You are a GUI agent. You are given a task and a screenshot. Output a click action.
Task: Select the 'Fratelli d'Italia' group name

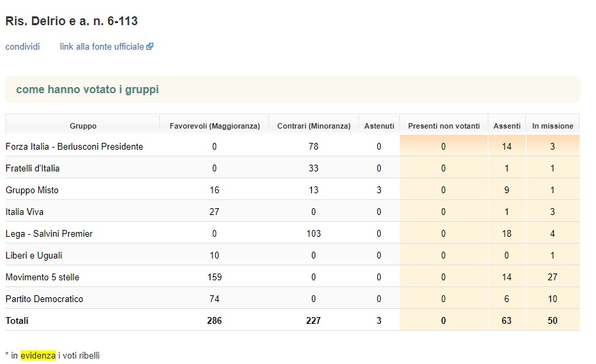[32, 168]
